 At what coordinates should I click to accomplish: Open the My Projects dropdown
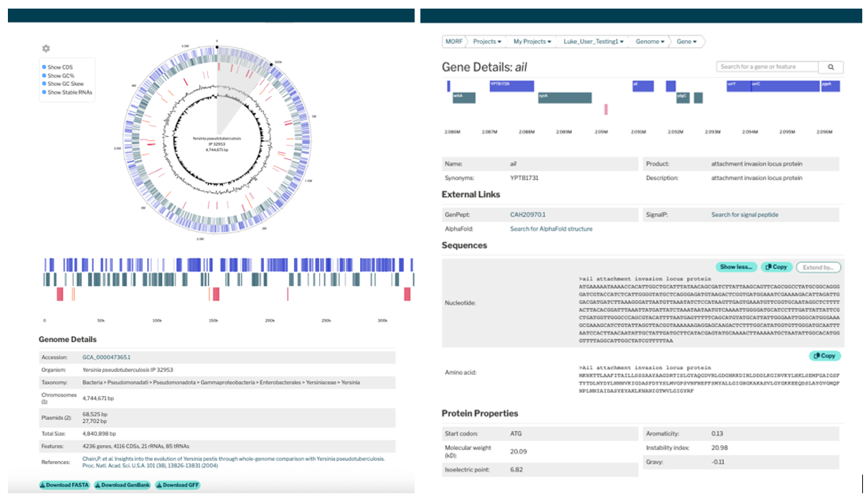532,42
